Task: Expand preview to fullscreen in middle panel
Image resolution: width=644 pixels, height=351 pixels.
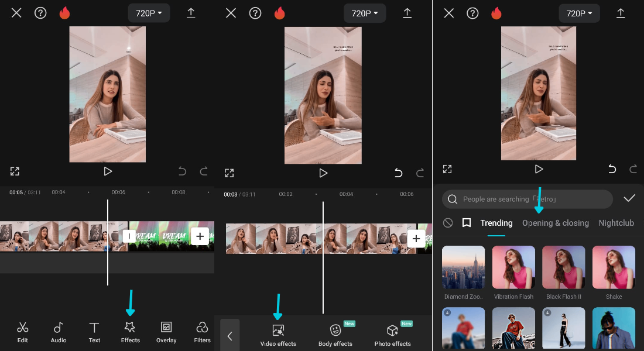Action: pos(229,173)
